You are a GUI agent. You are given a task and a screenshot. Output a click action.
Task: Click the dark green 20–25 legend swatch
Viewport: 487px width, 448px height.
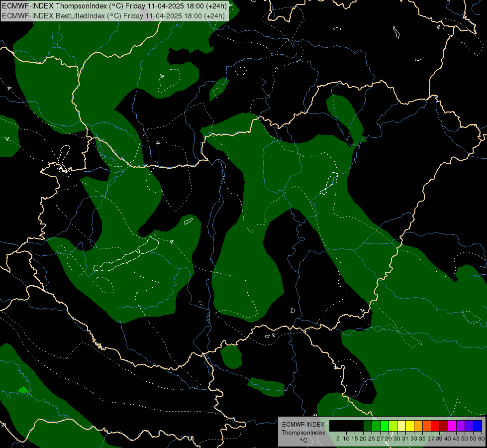[368, 426]
